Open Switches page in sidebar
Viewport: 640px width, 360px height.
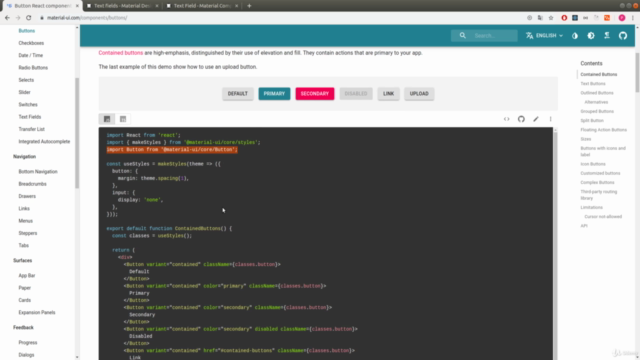point(28,104)
